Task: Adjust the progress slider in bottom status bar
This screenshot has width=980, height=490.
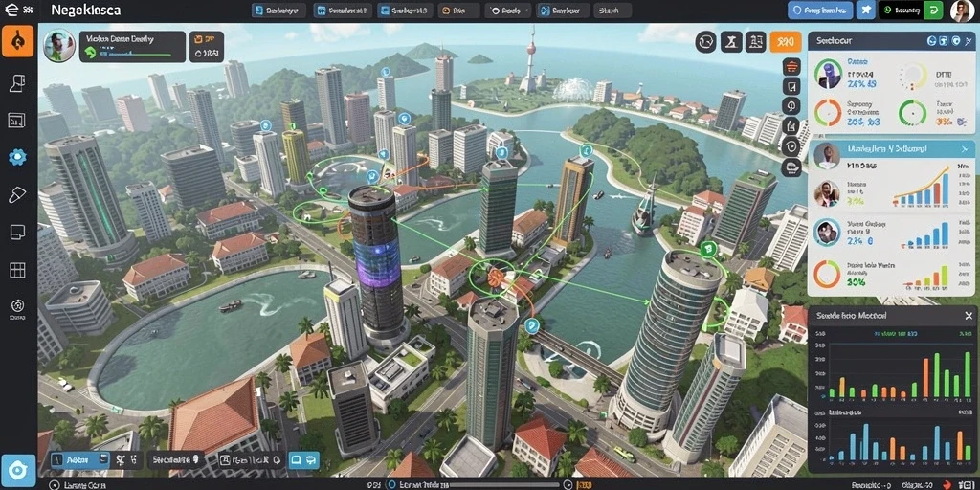Action: coord(506,484)
